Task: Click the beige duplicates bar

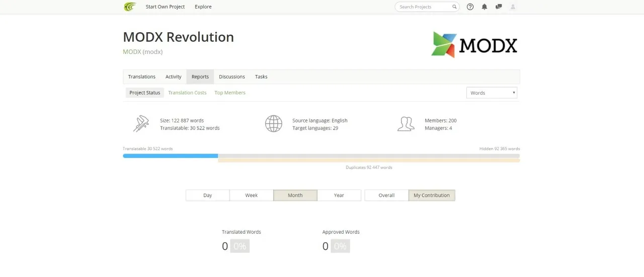Action: point(369,161)
